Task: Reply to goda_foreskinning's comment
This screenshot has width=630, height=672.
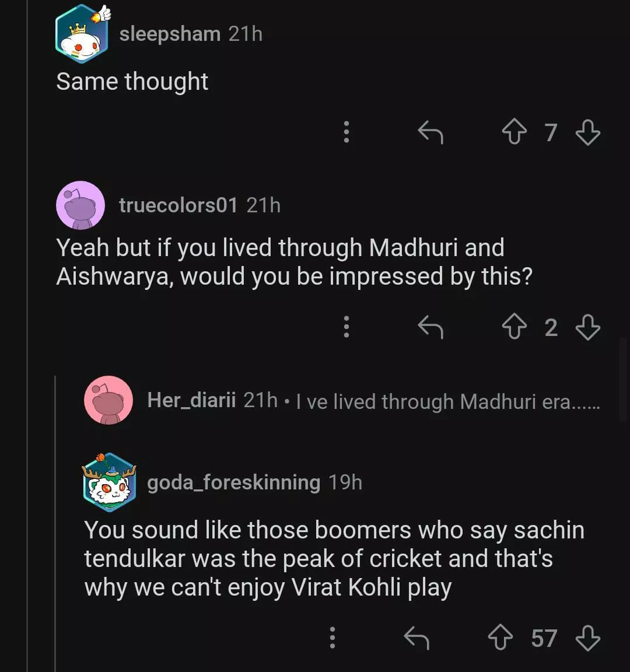Action: pyautogui.click(x=416, y=638)
